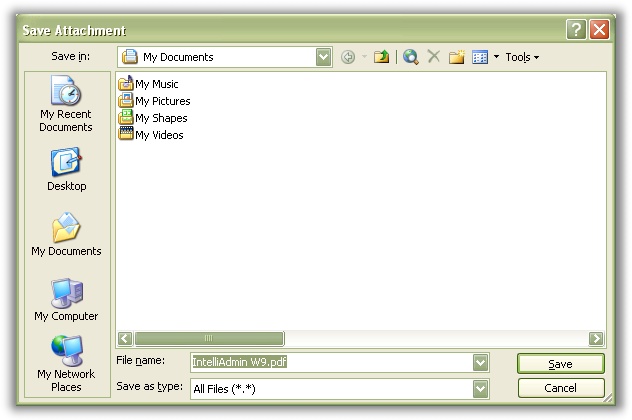Select My Documents in places bar
This screenshot has height=420, width=632.
click(x=67, y=234)
